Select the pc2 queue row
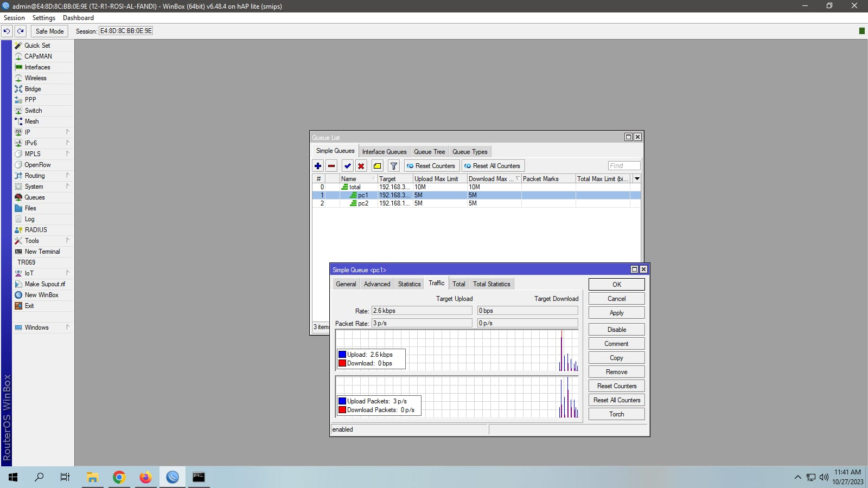The image size is (868, 488). pyautogui.click(x=476, y=203)
